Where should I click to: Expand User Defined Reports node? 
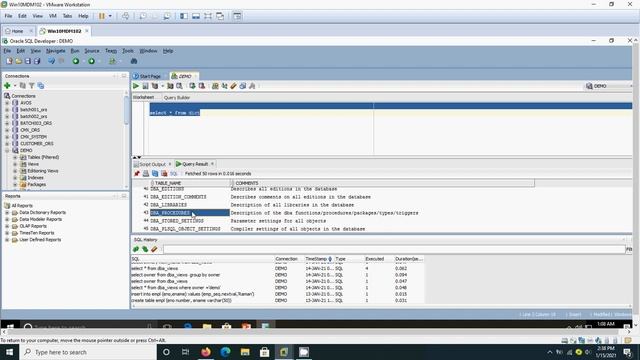7,240
